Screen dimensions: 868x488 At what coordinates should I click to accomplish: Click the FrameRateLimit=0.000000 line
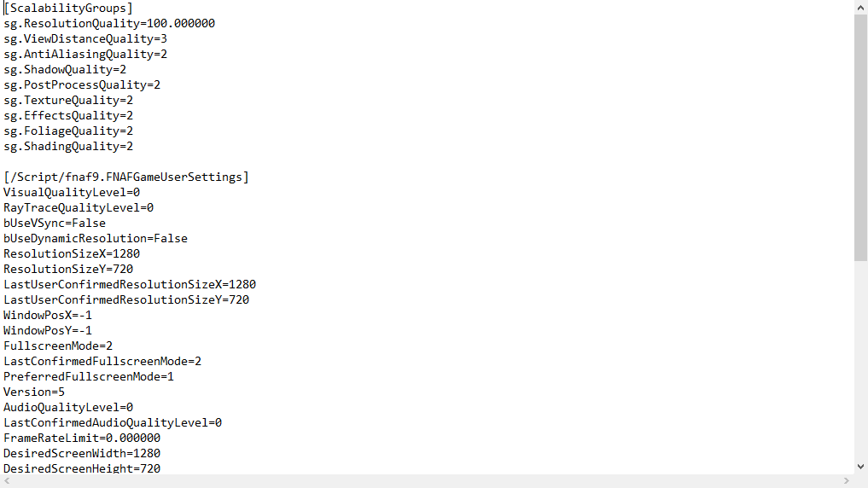[82, 439]
